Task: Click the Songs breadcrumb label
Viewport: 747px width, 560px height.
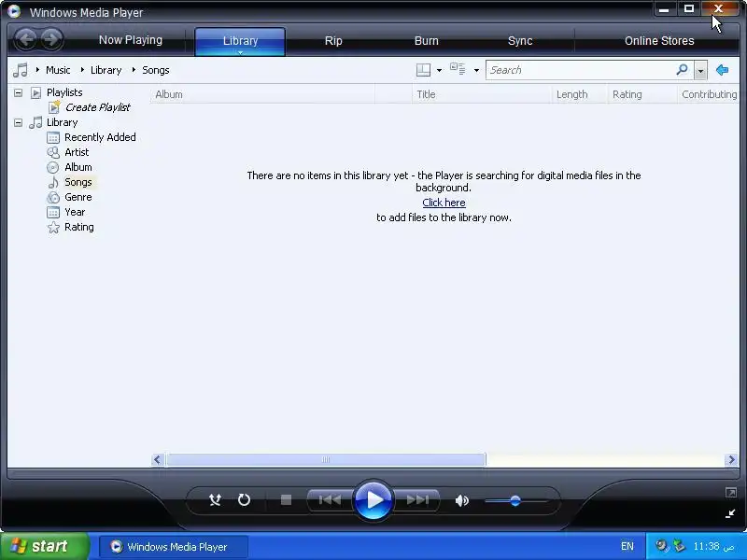Action: (156, 70)
